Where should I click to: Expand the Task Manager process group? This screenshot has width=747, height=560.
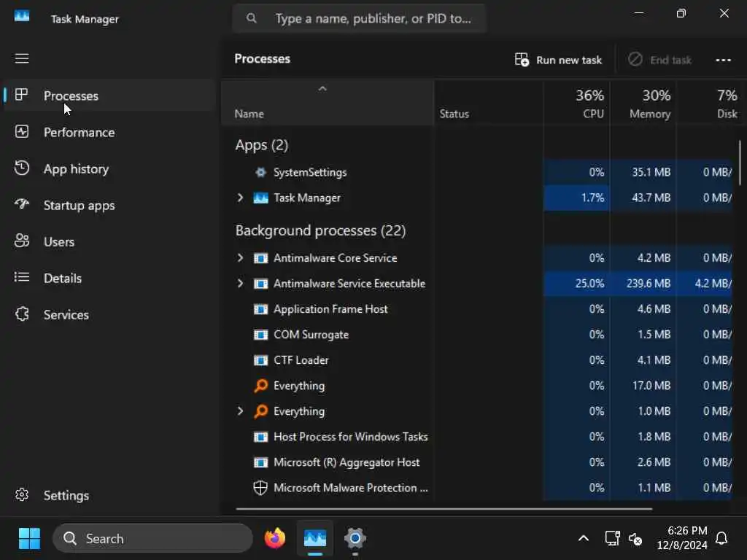pos(240,198)
